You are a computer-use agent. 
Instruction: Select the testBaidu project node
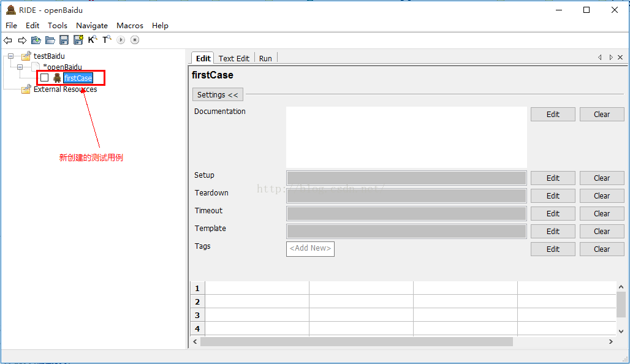[x=49, y=56]
